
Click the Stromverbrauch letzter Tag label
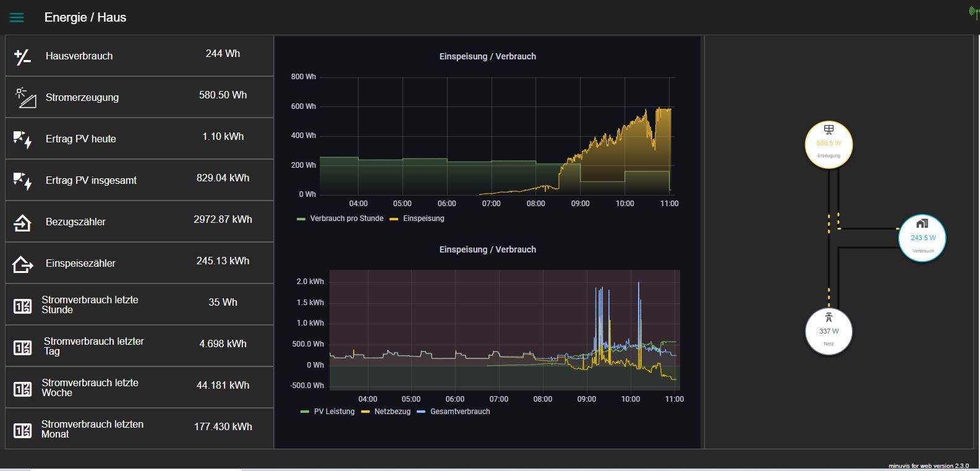(93, 346)
